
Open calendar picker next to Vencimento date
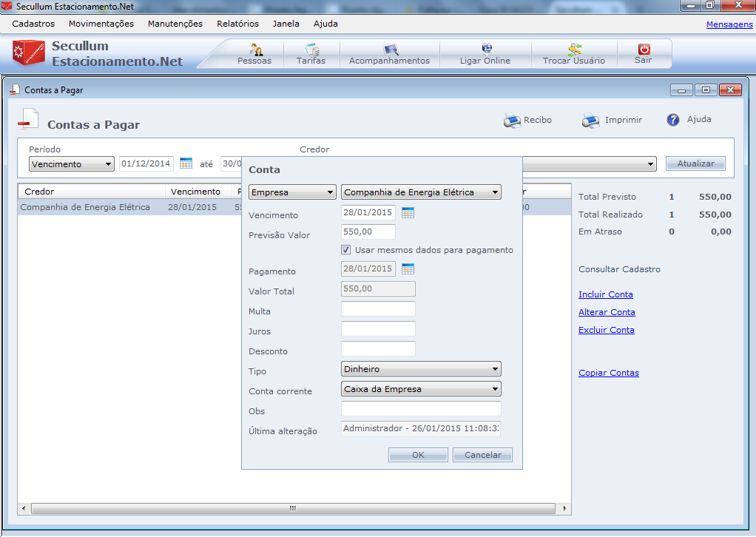(408, 213)
